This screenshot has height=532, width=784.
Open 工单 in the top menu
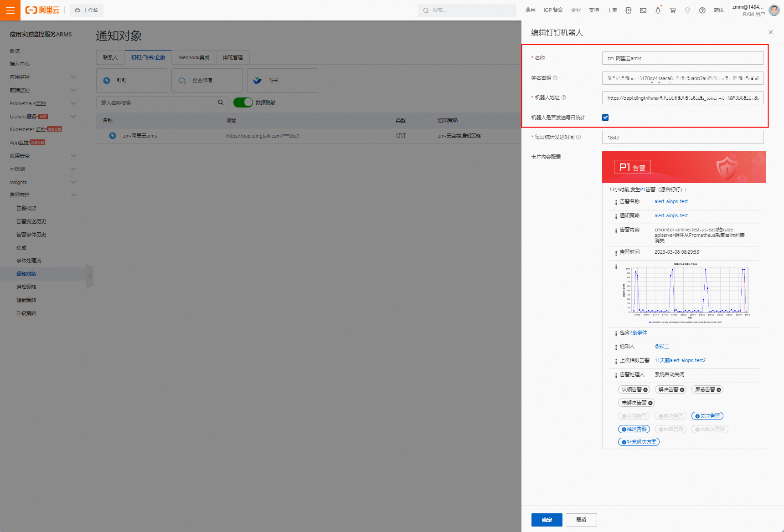pyautogui.click(x=612, y=10)
